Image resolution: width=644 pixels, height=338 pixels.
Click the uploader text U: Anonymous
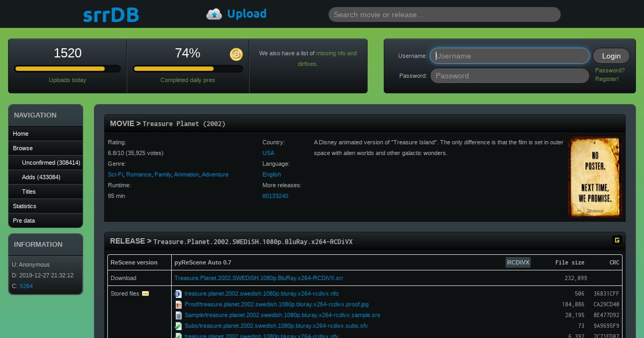tap(31, 264)
